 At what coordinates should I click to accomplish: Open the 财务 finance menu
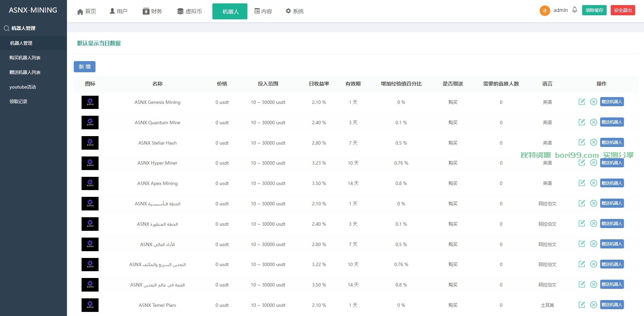pyautogui.click(x=152, y=12)
